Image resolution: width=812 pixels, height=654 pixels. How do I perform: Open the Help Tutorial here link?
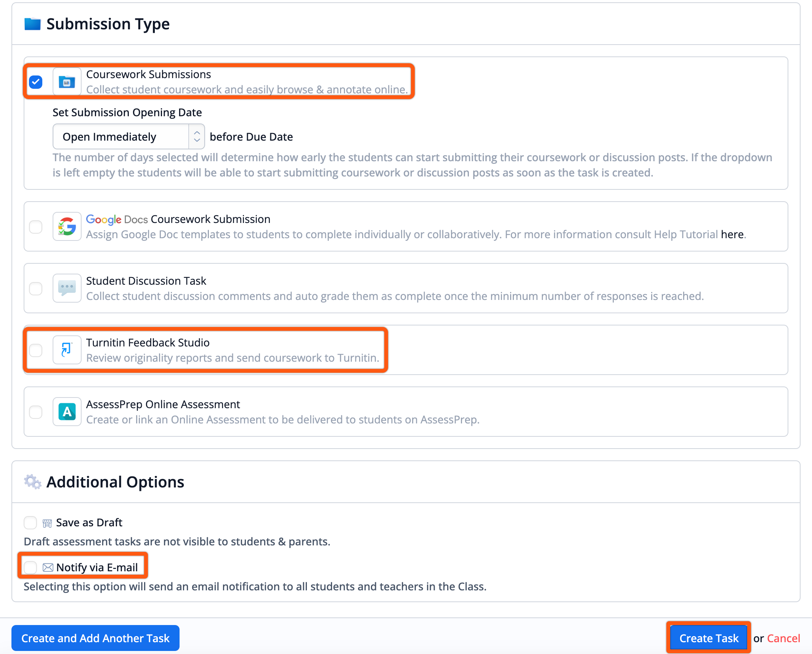(x=732, y=234)
